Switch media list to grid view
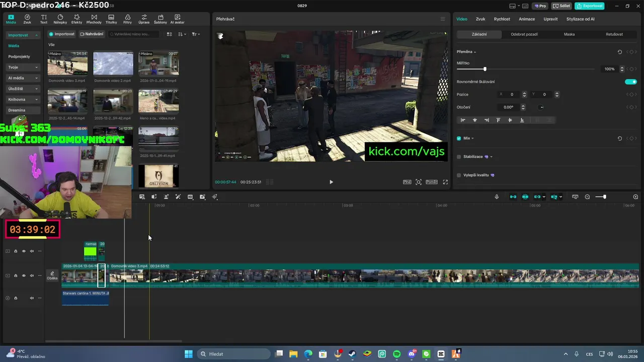The width and height of the screenshot is (644, 362). (x=169, y=34)
